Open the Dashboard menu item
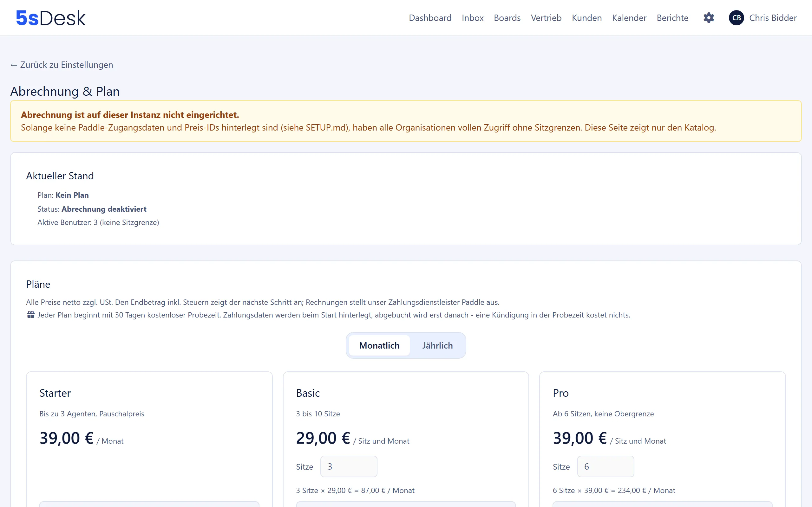 430,18
